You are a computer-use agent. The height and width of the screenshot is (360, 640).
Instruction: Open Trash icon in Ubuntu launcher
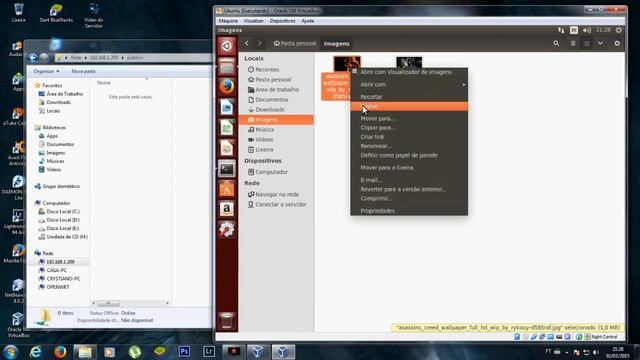[x=227, y=320]
